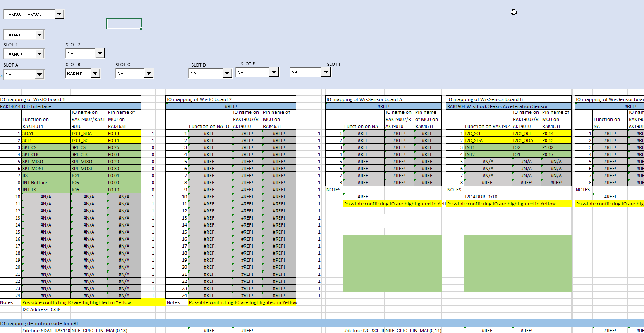The image size is (644, 333).
Task: Open the SLOT A dropdown arrow
Action: 39,75
